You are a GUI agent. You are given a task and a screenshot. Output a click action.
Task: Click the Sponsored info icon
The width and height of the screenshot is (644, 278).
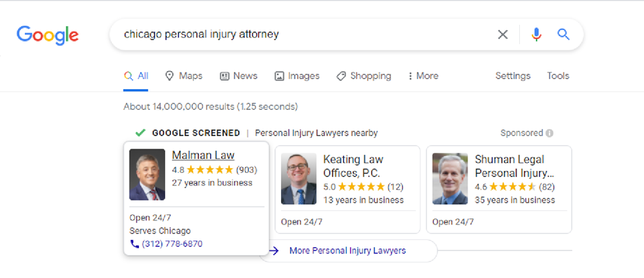pos(549,133)
